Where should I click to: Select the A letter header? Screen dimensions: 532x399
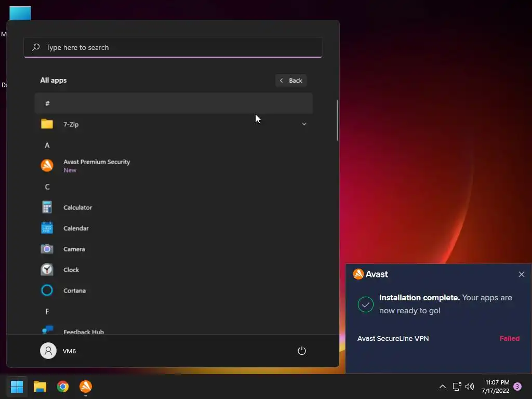tap(47, 145)
